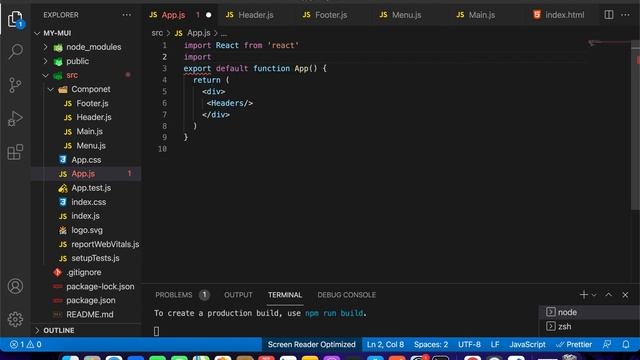Viewport: 640px width, 360px height.
Task: Click Prettier status bar item
Action: [574, 344]
